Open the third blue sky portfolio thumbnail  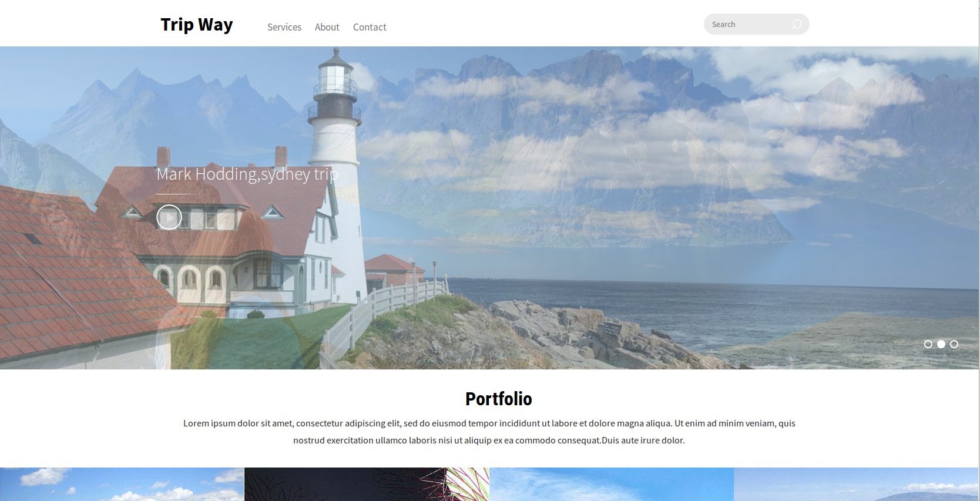[x=612, y=485]
